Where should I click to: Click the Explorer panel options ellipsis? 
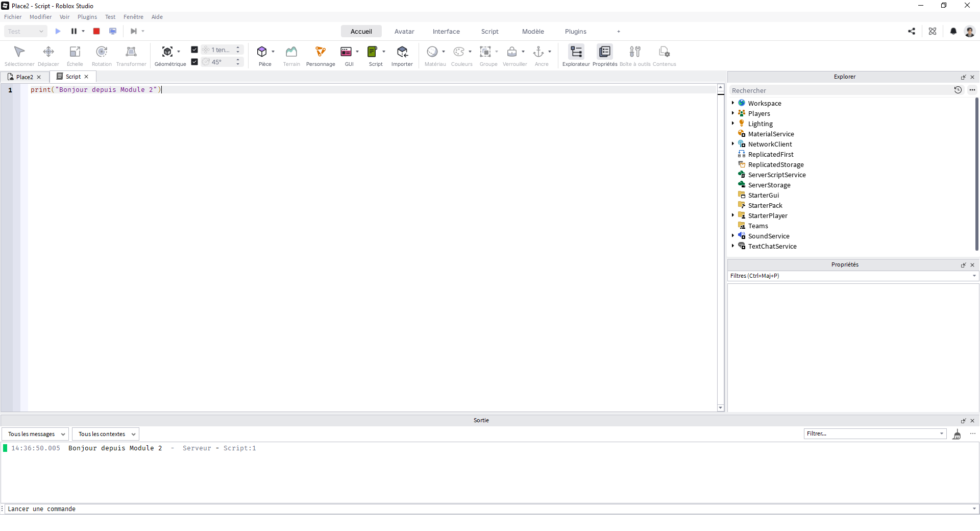[x=972, y=90]
